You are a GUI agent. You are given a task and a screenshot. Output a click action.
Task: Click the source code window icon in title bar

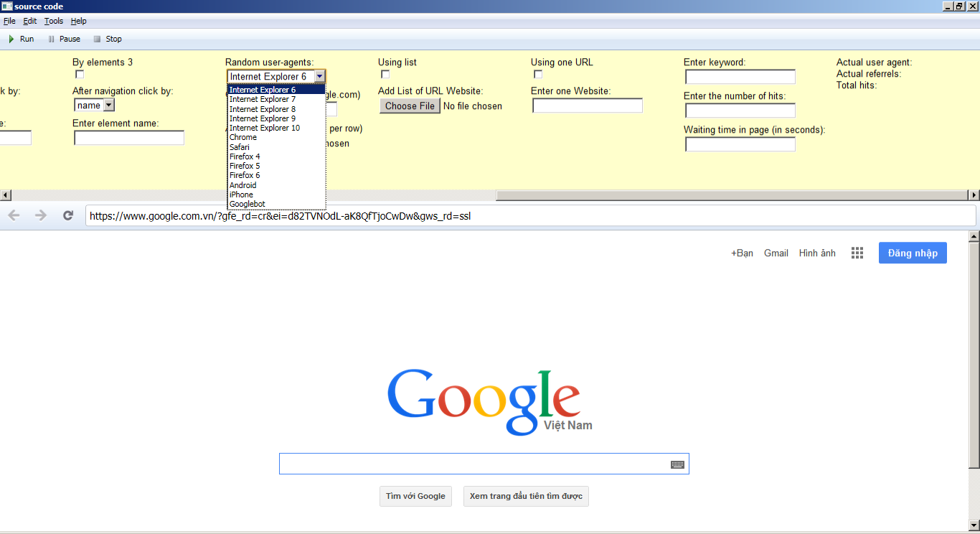point(6,6)
